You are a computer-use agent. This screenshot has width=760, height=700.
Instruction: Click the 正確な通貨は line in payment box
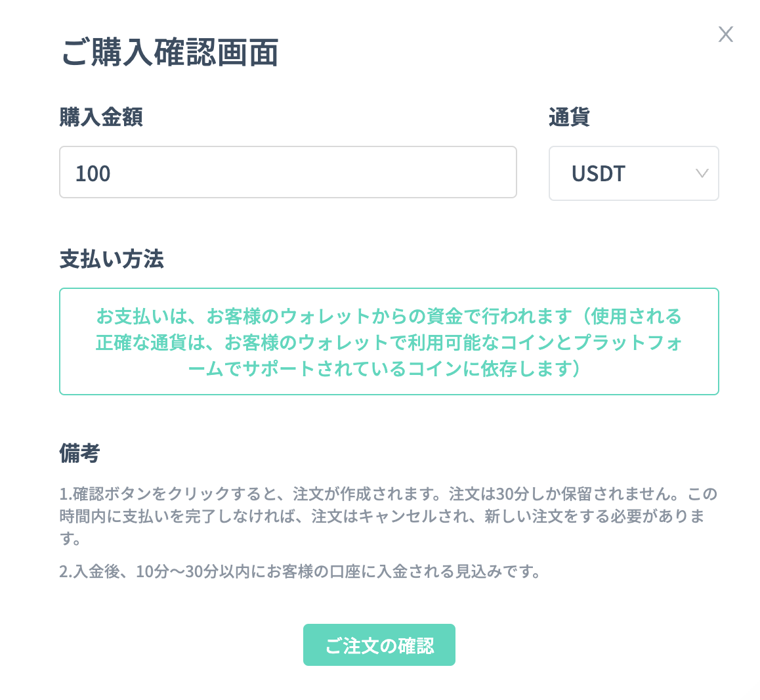click(389, 343)
